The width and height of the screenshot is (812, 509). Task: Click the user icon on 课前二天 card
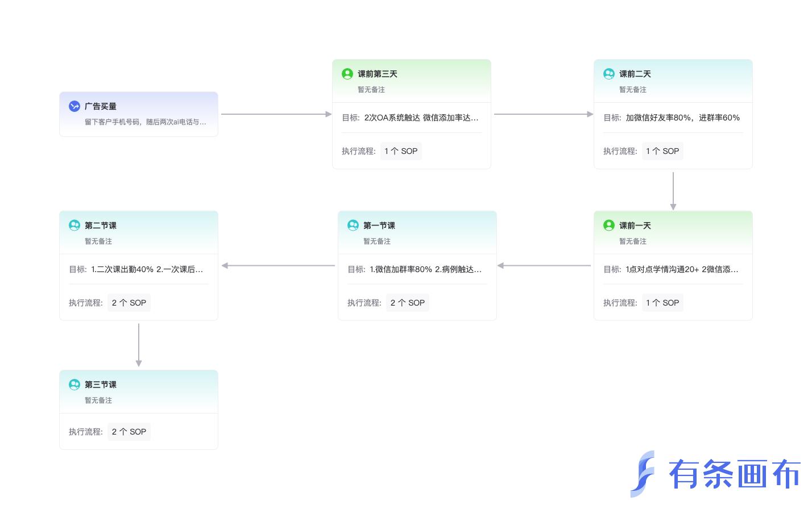coord(609,74)
